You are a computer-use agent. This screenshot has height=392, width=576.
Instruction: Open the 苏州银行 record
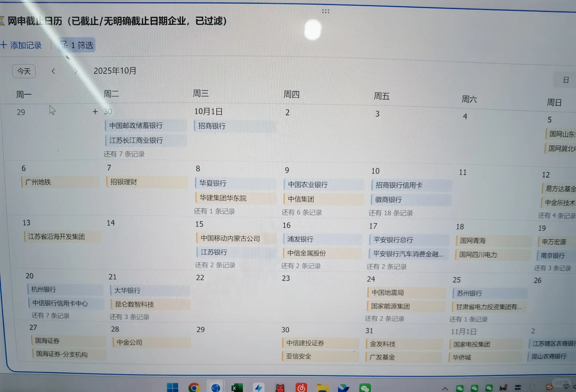pos(490,293)
